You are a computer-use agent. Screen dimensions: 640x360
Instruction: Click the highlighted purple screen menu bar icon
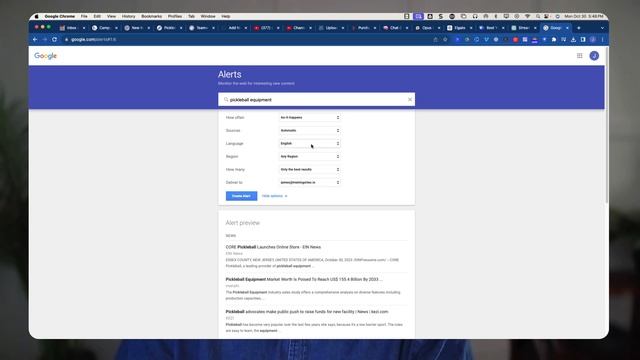coord(418,16)
